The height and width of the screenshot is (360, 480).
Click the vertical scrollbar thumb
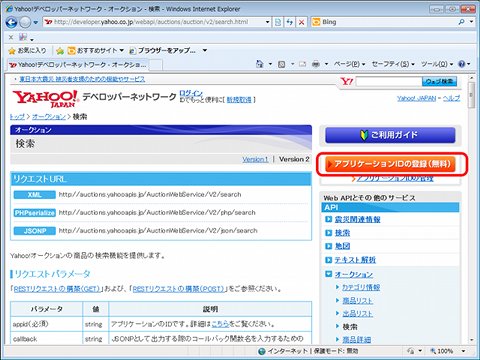471,95
